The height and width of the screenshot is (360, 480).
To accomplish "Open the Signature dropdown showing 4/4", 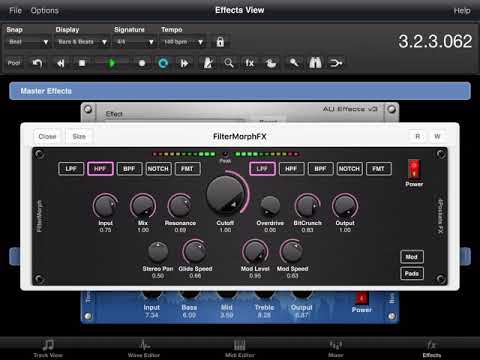I will pos(135,42).
